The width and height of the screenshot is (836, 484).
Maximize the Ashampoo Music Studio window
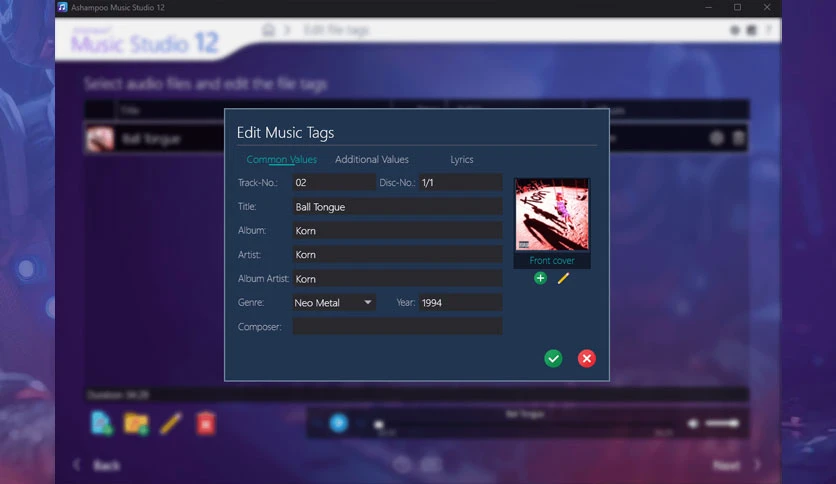(737, 7)
